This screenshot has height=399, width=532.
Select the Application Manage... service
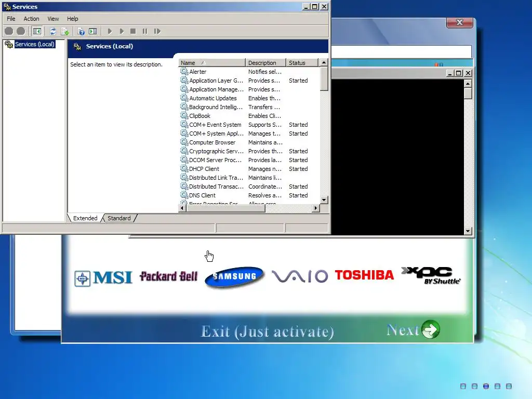pos(249,89)
